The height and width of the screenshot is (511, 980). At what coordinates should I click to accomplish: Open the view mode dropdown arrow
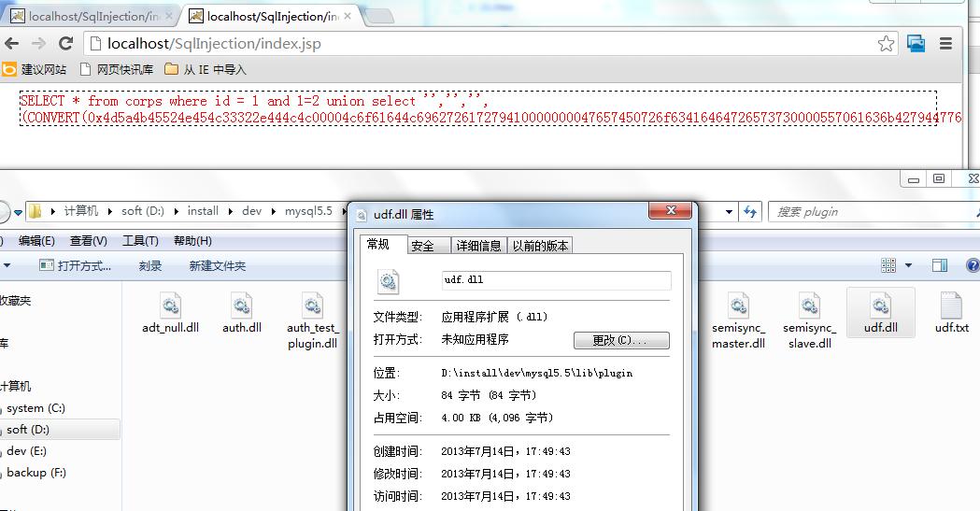[x=908, y=265]
